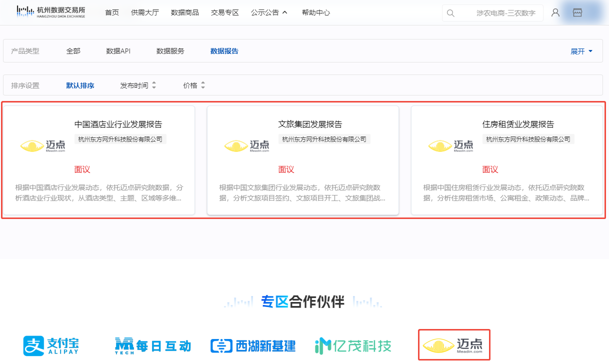Viewport: 609px width, 364px height.
Task: Switch to the 数据服务 filter tab
Action: 170,50
